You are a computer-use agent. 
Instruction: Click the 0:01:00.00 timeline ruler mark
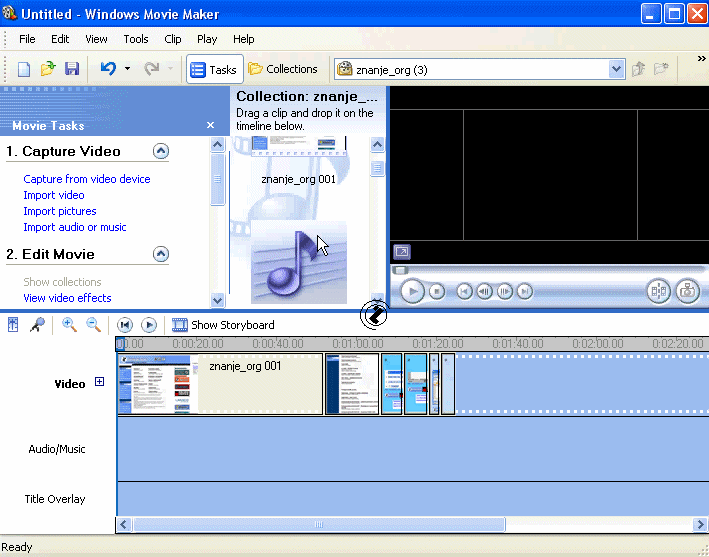pyautogui.click(x=358, y=344)
